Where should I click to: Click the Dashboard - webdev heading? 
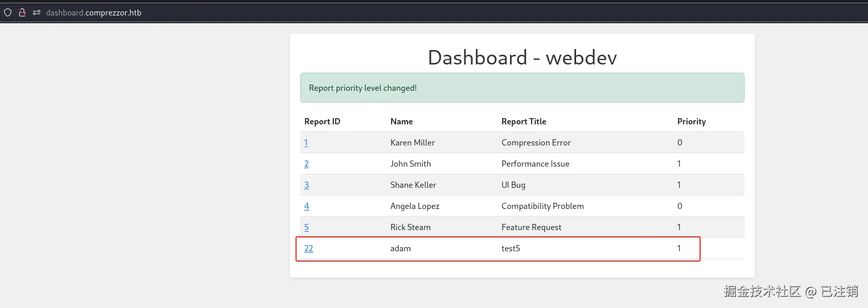[522, 58]
